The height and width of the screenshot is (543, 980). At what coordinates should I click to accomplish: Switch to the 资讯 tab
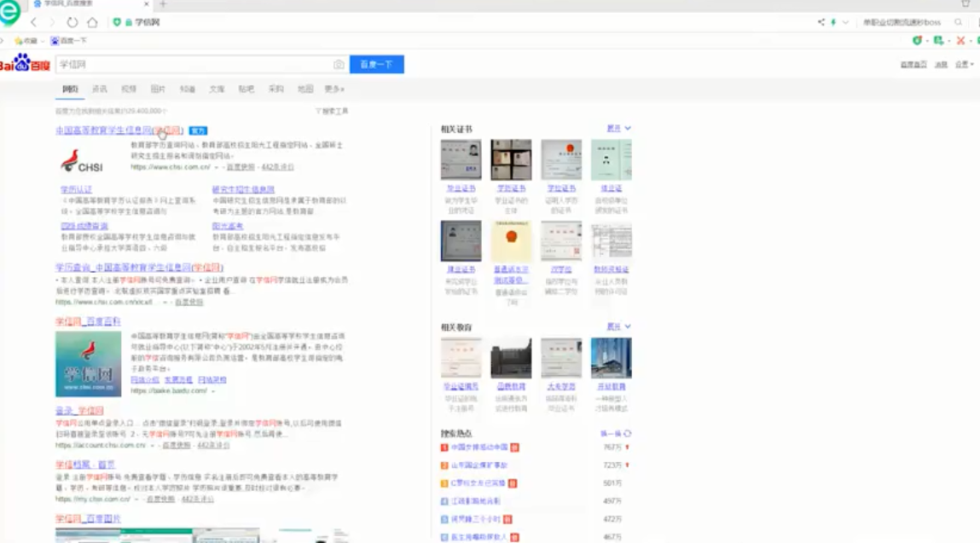coord(100,90)
